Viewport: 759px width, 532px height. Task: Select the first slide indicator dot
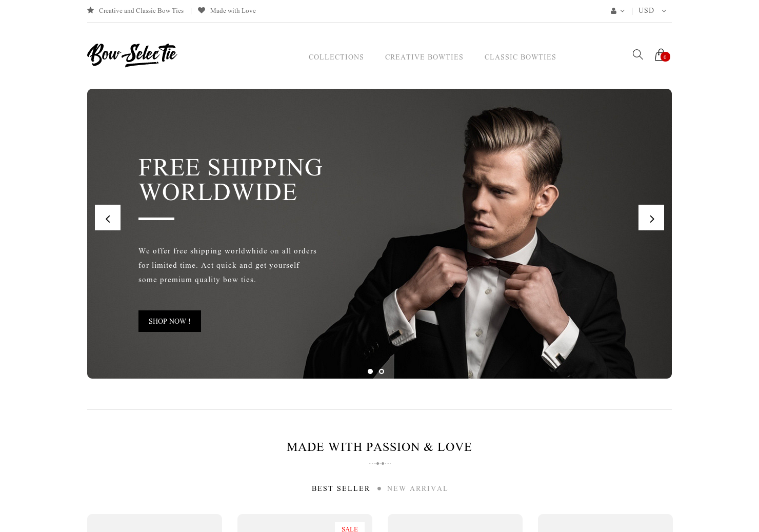370,371
